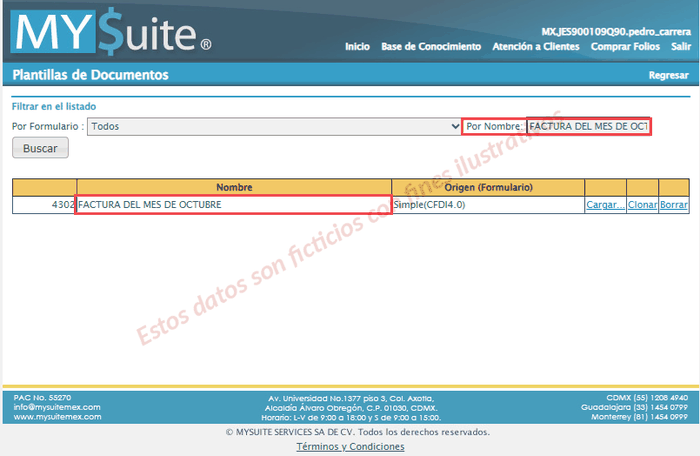The image size is (700, 456).
Task: Click the Buscar button
Action: point(40,148)
